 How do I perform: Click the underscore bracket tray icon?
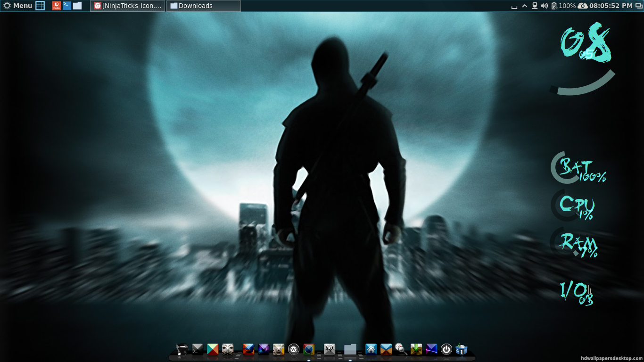click(514, 6)
